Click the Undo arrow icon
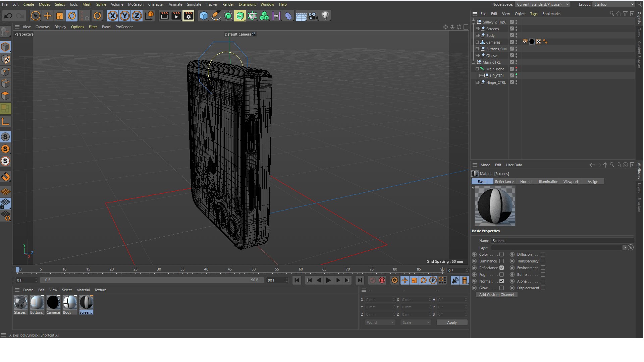The image size is (644, 362). point(8,16)
